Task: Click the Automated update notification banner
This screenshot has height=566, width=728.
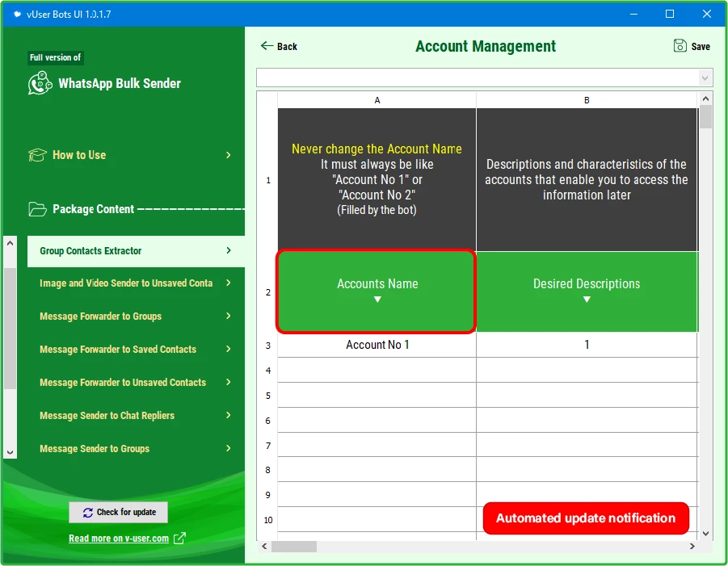Action: click(x=586, y=518)
